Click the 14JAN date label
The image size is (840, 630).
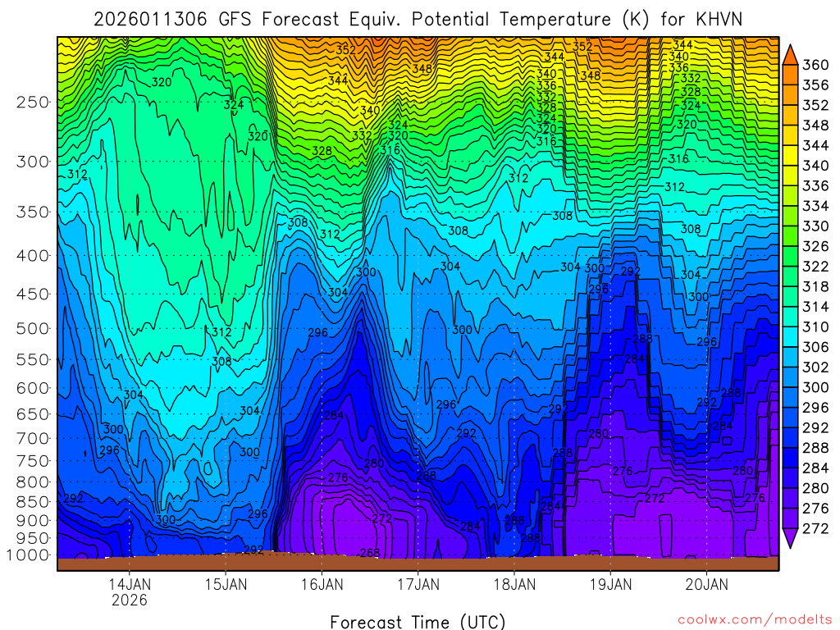pos(130,584)
